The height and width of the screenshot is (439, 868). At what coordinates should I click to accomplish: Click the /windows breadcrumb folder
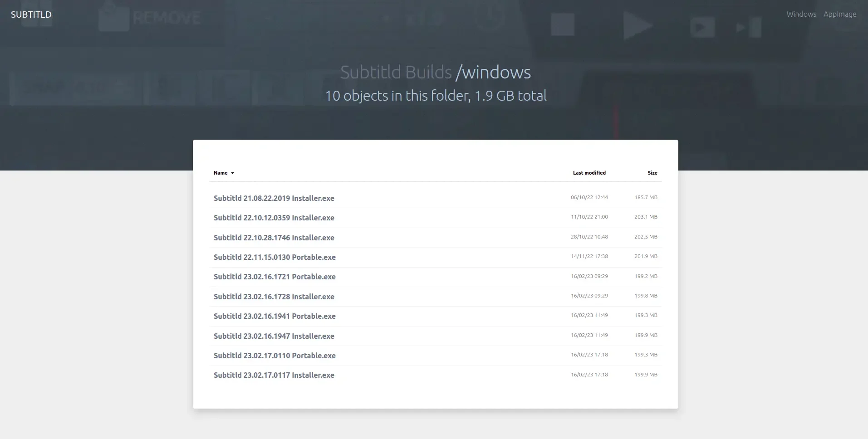[493, 72]
